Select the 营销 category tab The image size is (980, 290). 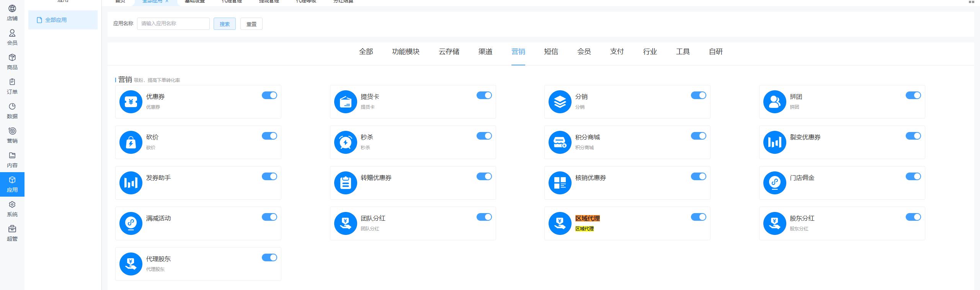click(x=518, y=52)
